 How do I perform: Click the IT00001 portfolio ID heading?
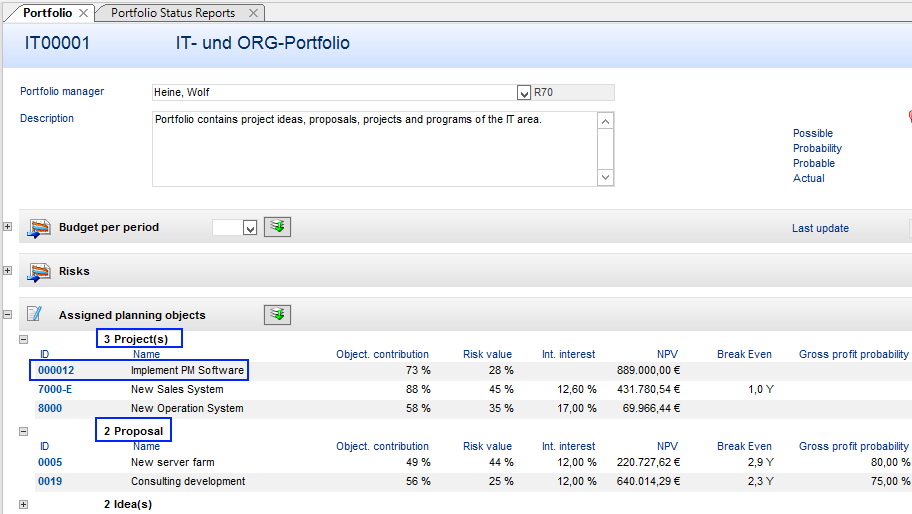[x=57, y=43]
